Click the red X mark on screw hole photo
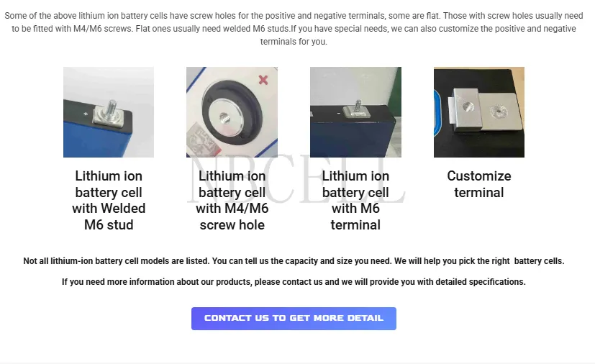This screenshot has height=364, width=595. 263,79
